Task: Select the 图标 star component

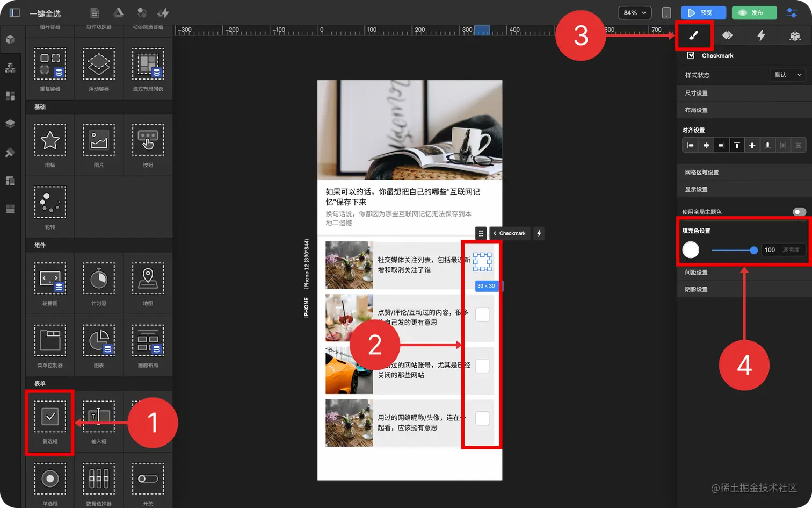Action: (x=50, y=145)
